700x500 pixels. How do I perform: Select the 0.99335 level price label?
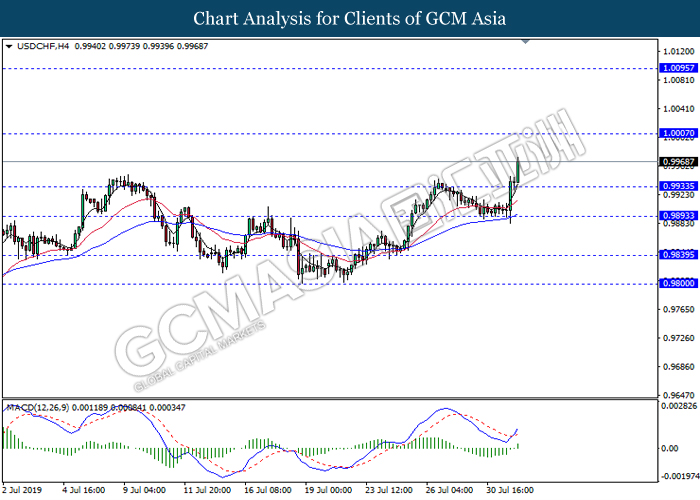(678, 186)
